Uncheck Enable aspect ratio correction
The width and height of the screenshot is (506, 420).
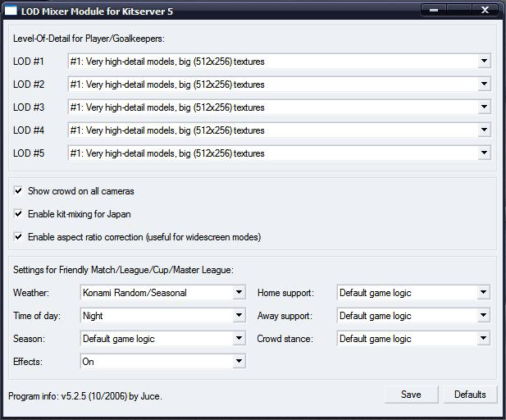point(18,237)
